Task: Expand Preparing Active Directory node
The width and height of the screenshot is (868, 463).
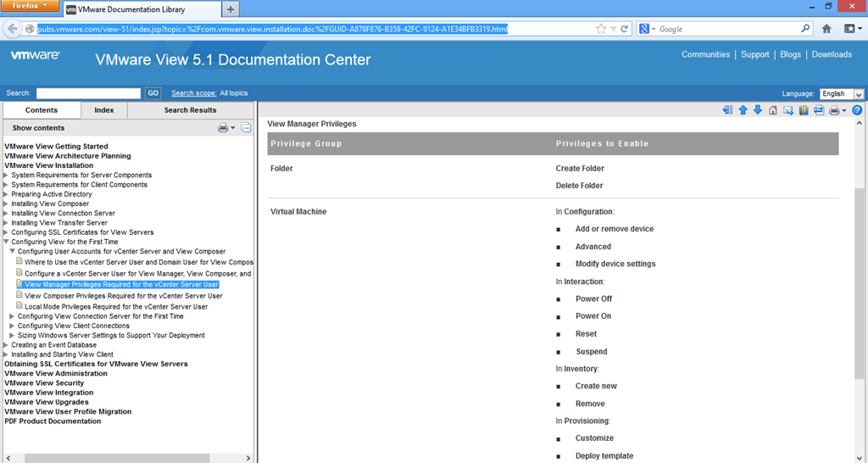Action: pos(6,194)
